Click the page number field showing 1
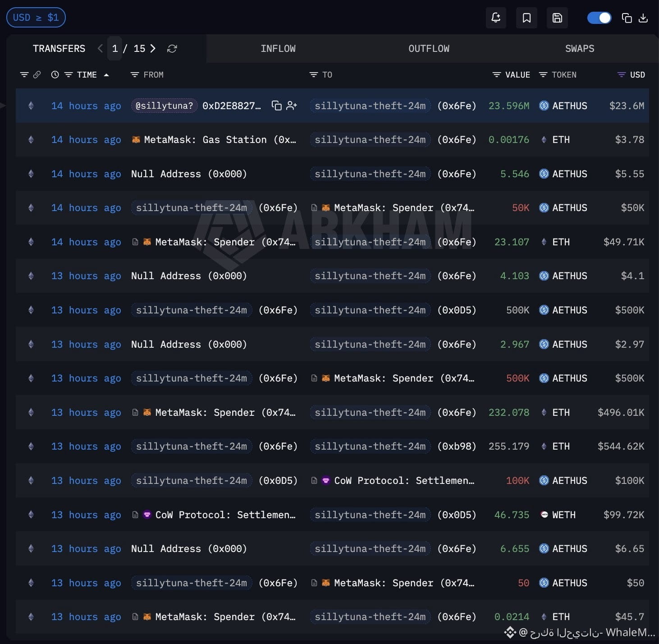Screen dimensions: 659x644 pyautogui.click(x=114, y=48)
